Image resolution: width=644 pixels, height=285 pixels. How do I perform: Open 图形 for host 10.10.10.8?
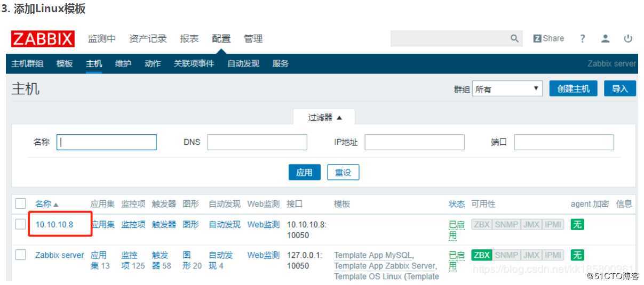point(191,225)
